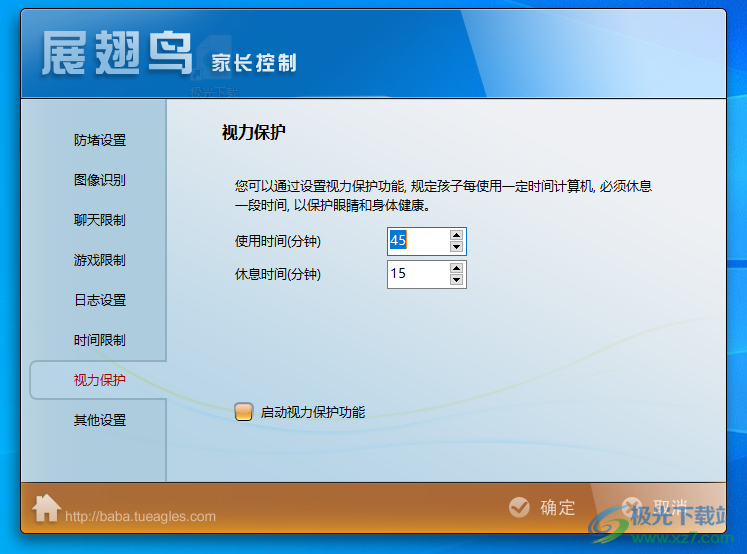This screenshot has width=747, height=554.
Task: Open the 其他设置 tab
Action: click(99, 420)
